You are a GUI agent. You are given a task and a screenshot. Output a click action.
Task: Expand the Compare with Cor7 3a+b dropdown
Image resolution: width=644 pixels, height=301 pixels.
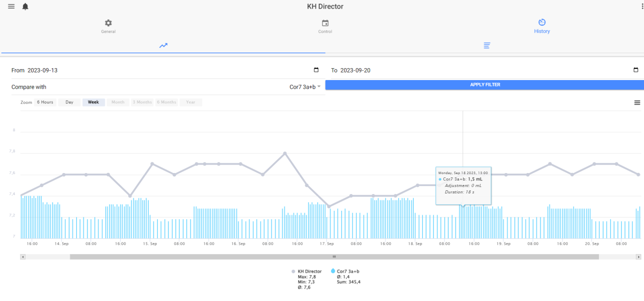[305, 87]
